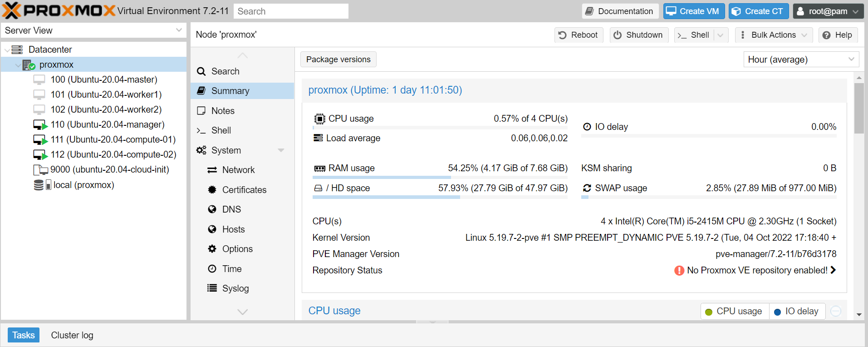Click the Search magnifier icon in node menu

click(201, 71)
